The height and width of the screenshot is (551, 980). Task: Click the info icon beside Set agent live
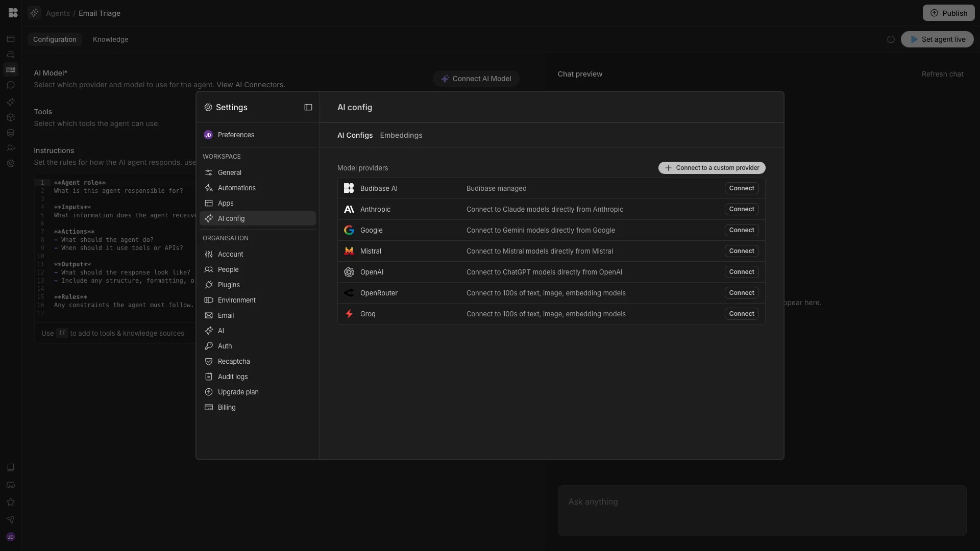891,39
